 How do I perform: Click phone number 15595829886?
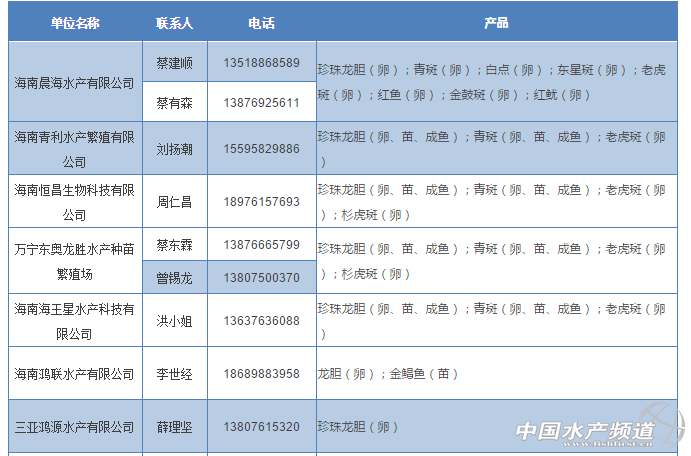(261, 148)
